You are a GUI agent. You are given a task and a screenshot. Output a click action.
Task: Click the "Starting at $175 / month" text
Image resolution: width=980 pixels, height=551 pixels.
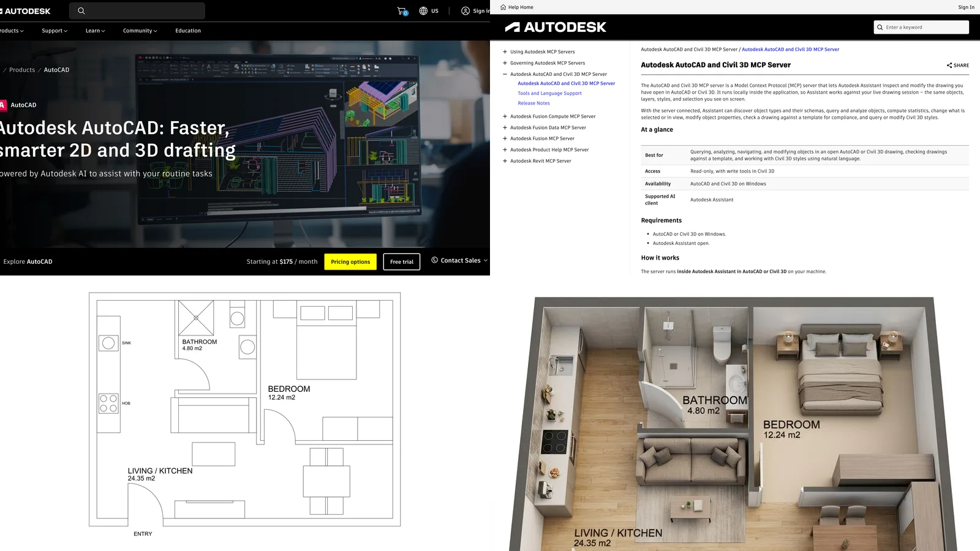click(x=282, y=261)
